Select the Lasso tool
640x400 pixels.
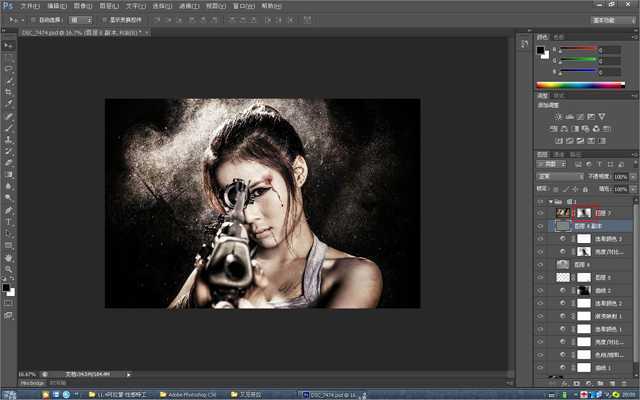click(x=9, y=69)
